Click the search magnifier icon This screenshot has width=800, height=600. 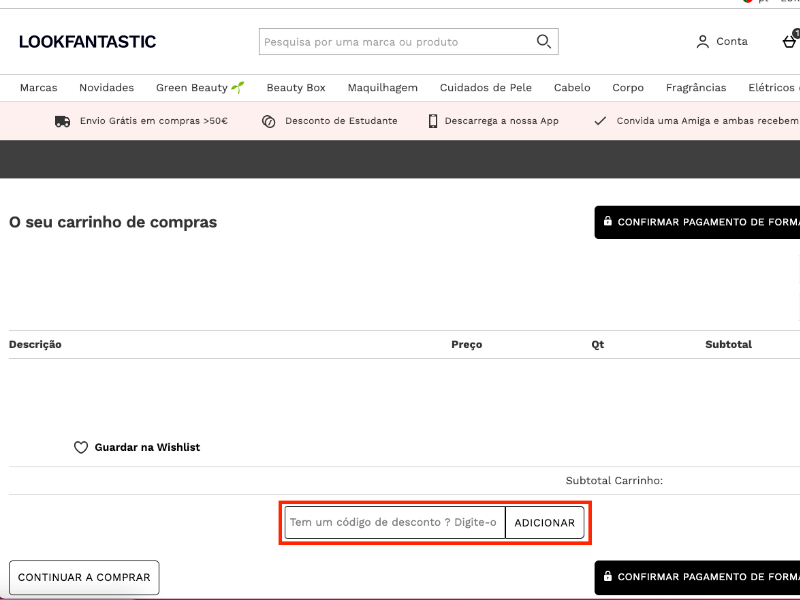544,41
